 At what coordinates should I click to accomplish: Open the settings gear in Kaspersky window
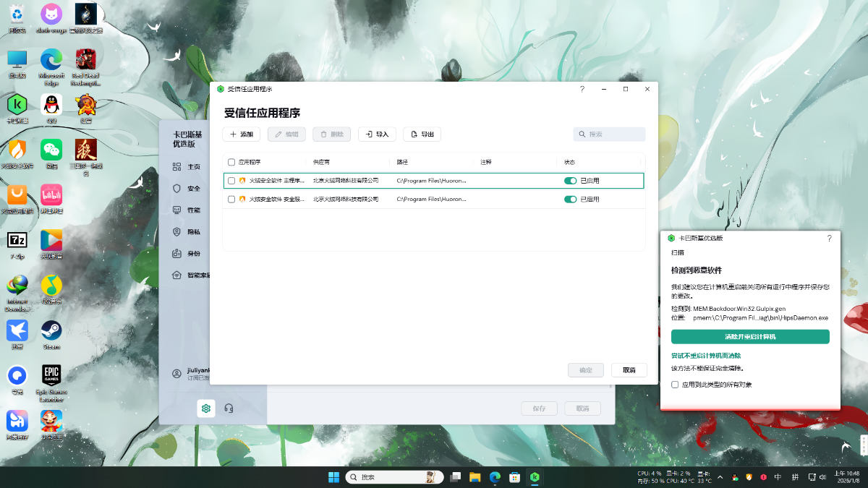click(x=206, y=408)
